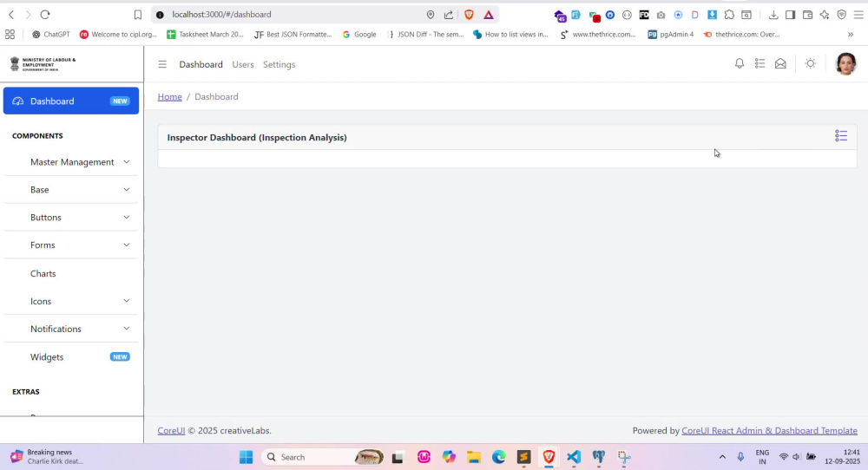
Task: Click the Dashboard header nav link
Action: [201, 65]
